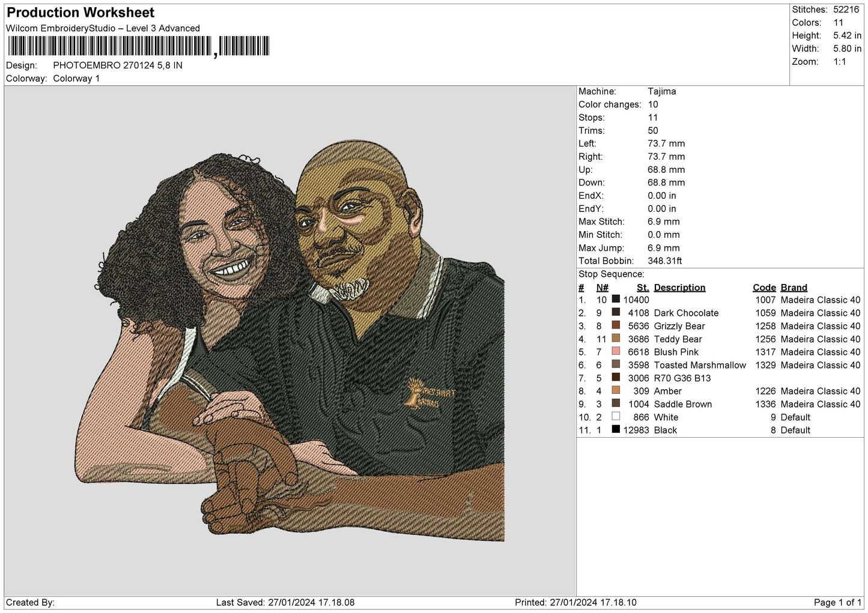The width and height of the screenshot is (868, 613).
Task: Click the Page 1 of 1 indicator
Action: (837, 602)
